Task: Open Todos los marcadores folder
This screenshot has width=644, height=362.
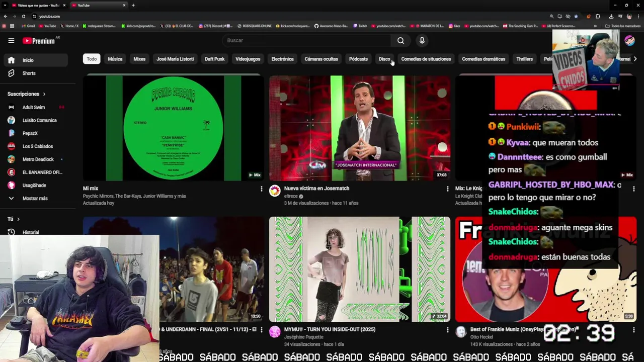Action: 622,26
